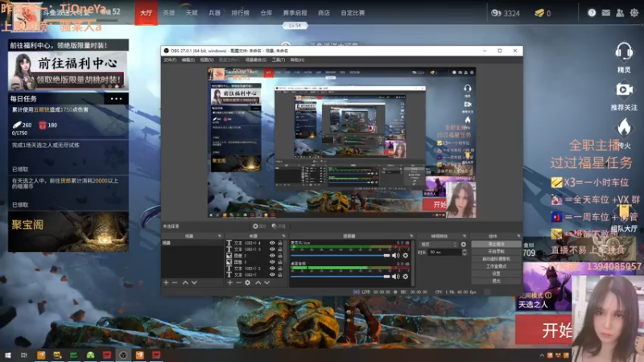Toggle visibility of source 文本 (GDI+) 3
This screenshot has height=362, width=644.
pyautogui.click(x=272, y=249)
